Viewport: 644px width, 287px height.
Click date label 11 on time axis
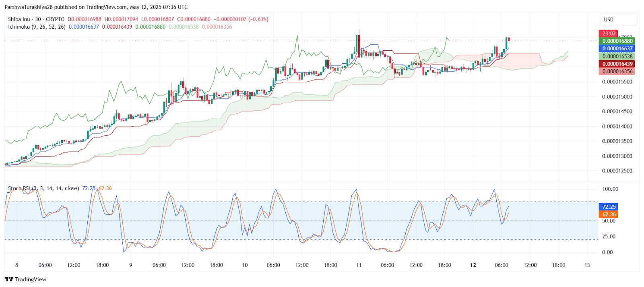pos(359,265)
